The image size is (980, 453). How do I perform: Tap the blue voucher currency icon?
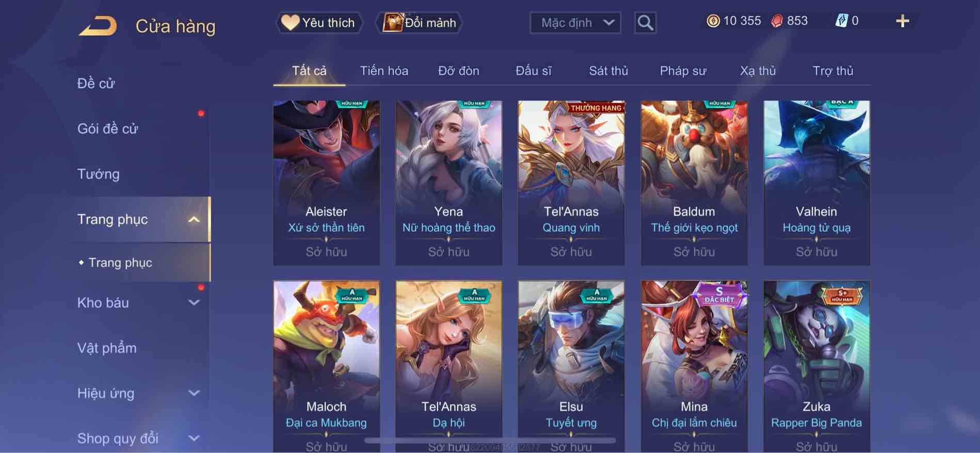pos(842,21)
